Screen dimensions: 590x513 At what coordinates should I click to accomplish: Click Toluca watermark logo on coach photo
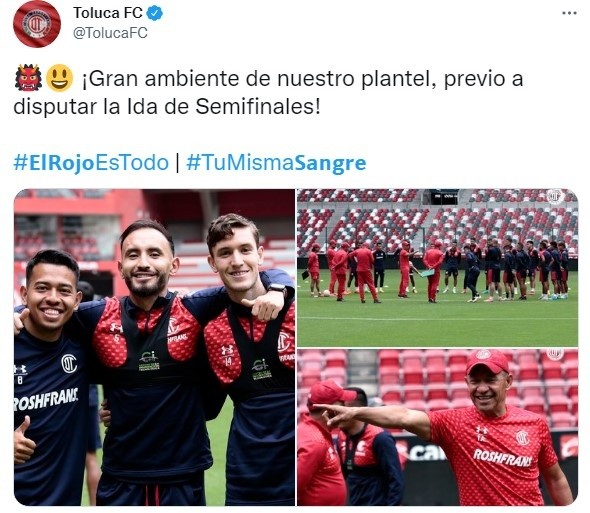(554, 355)
